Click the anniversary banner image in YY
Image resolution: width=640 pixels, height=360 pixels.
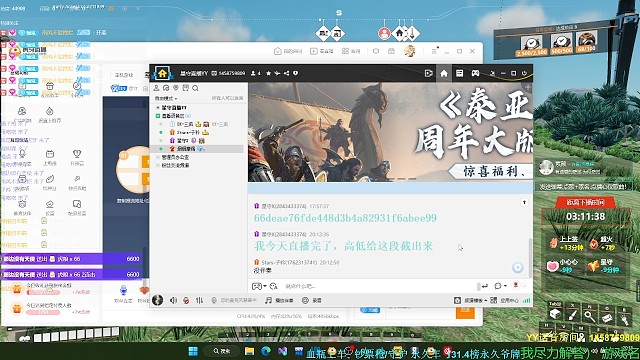[390, 132]
